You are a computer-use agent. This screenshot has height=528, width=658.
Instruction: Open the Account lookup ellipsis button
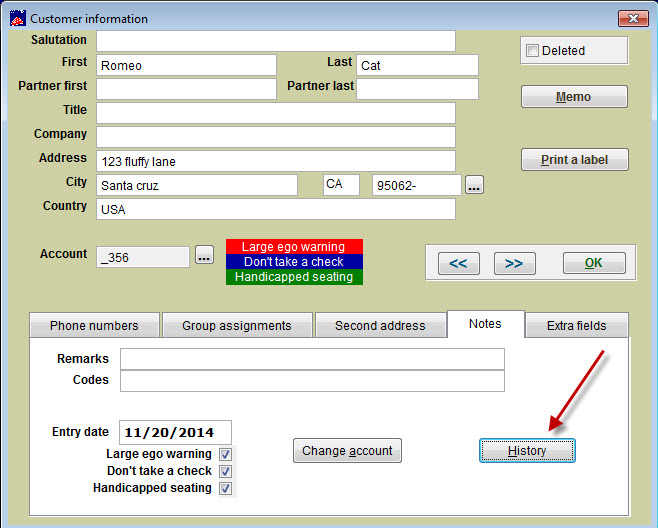coord(204,255)
